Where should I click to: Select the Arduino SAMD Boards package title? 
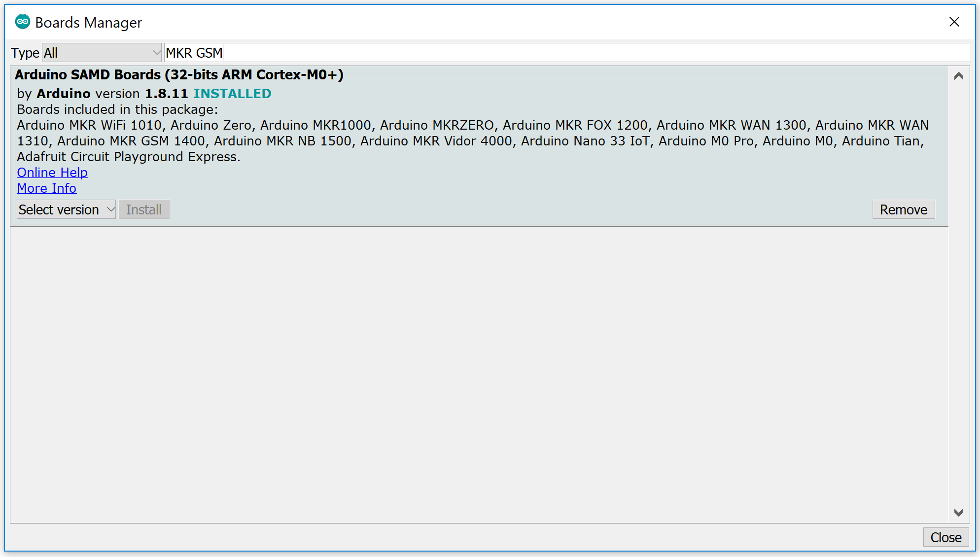(179, 75)
